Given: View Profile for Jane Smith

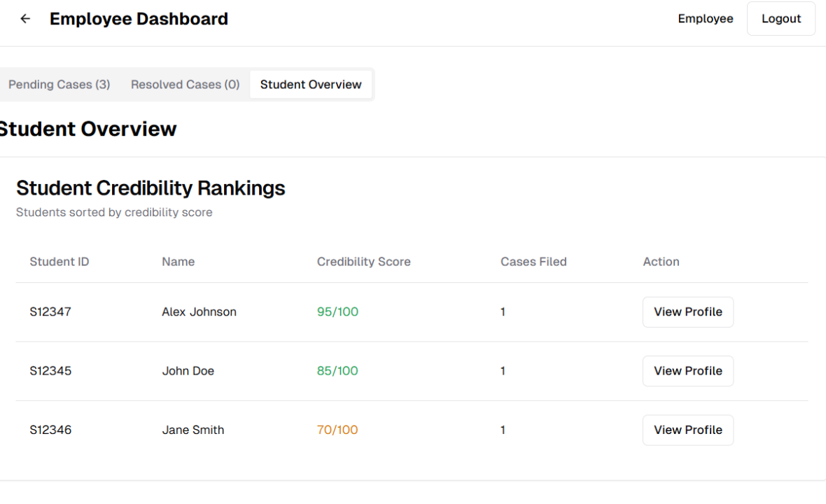Looking at the screenshot, I should point(687,430).
